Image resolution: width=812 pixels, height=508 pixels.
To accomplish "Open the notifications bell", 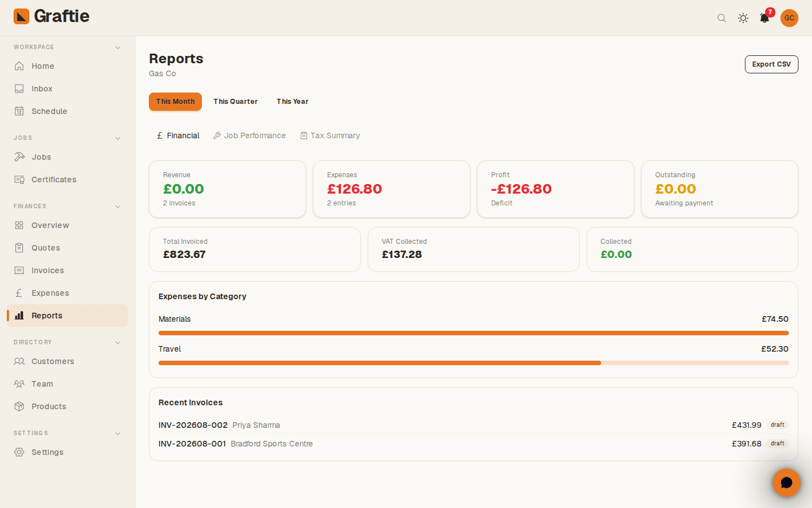I will pyautogui.click(x=765, y=18).
